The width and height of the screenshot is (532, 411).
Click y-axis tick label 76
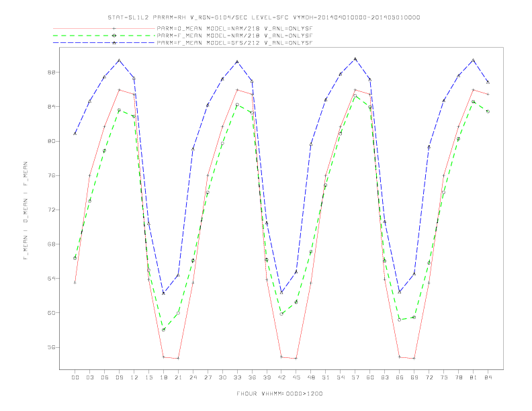pos(51,175)
